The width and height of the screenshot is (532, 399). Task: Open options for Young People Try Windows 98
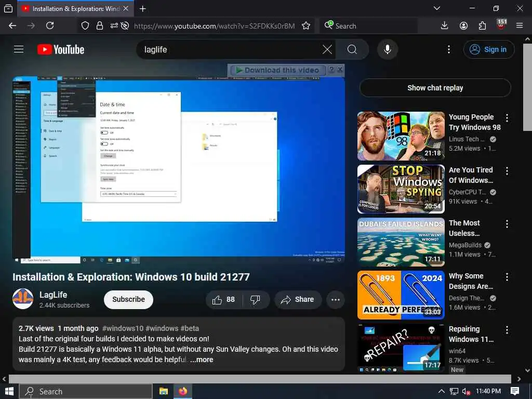pyautogui.click(x=507, y=118)
